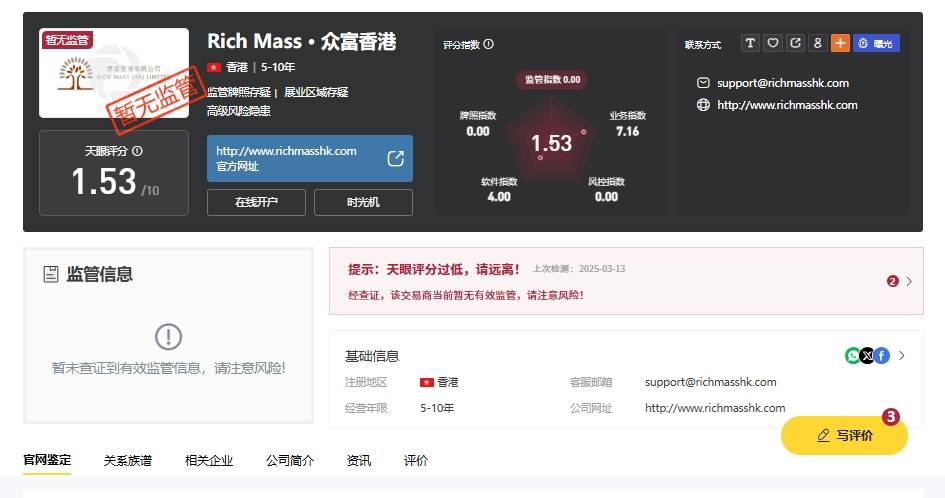
Task: Click the heart favorite icon
Action: [x=773, y=43]
